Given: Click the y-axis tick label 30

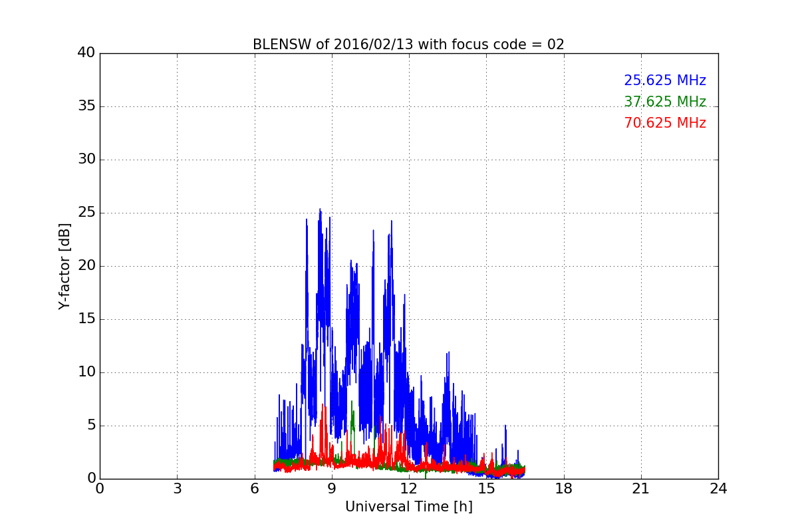Looking at the screenshot, I should pyautogui.click(x=86, y=160).
